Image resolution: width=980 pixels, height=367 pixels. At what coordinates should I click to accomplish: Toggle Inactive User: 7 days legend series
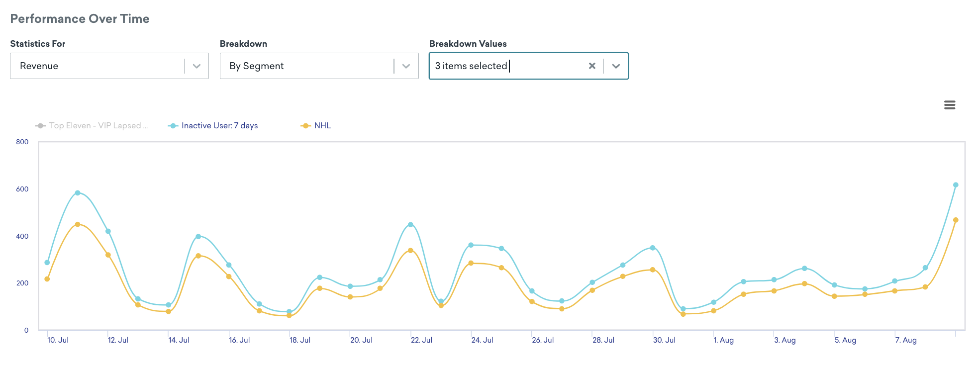tap(213, 125)
